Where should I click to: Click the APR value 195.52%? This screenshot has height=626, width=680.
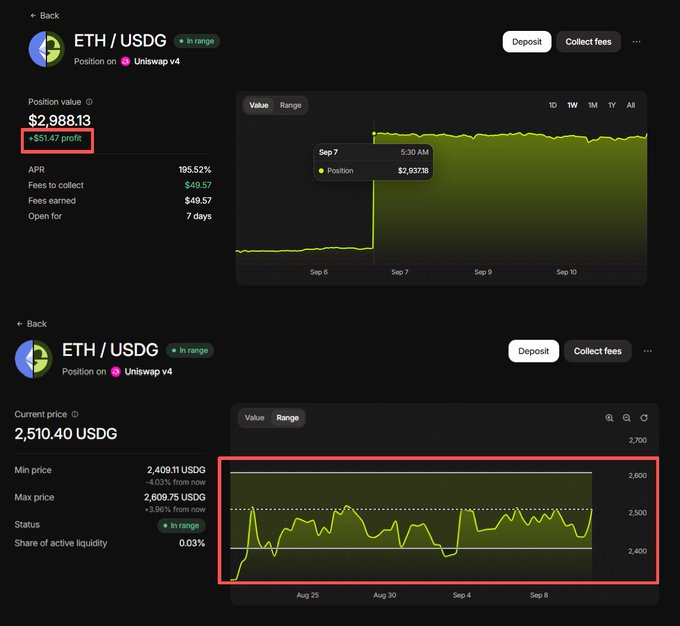pos(195,170)
